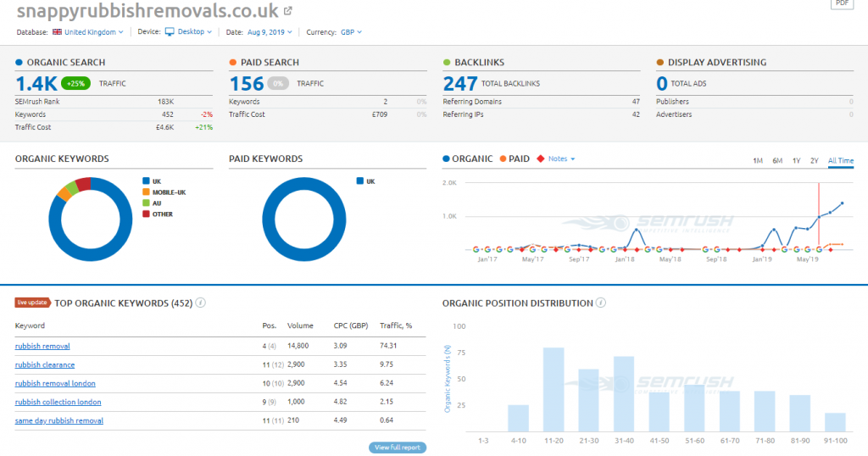Select the 1M time range tab
Viewport: 868px width, 456px height.
pos(758,160)
